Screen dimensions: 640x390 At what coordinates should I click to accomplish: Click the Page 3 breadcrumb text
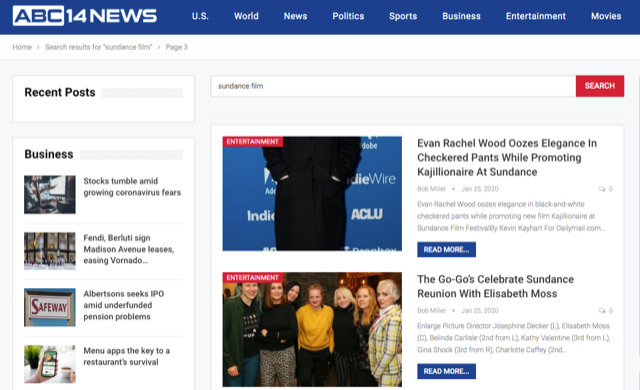[x=176, y=47]
